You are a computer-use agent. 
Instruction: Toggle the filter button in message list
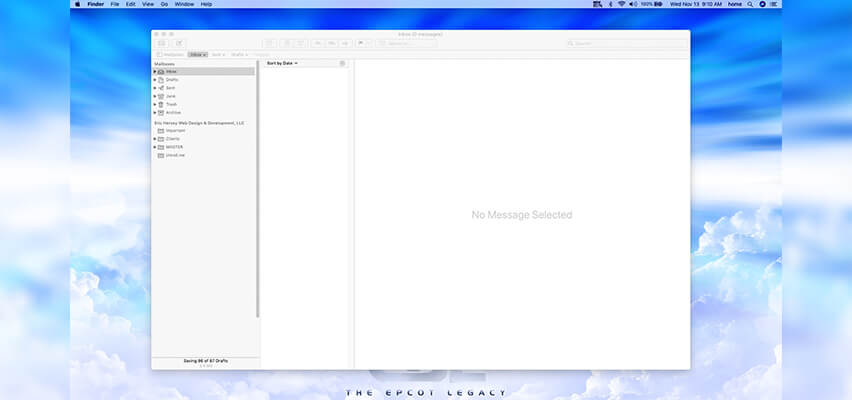tap(342, 63)
